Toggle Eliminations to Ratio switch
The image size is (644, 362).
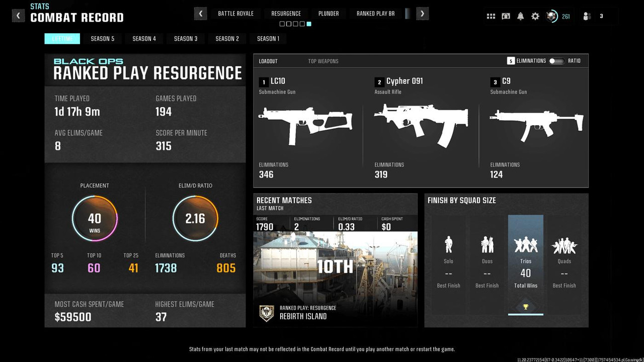(556, 61)
